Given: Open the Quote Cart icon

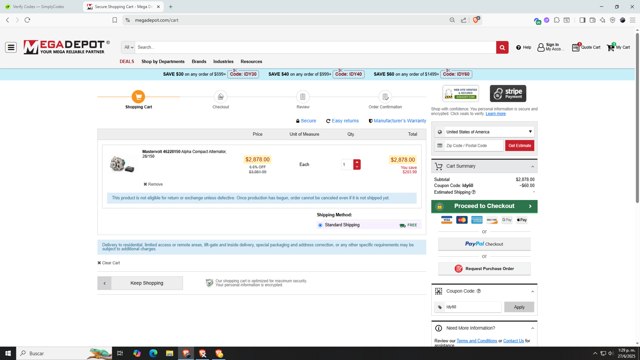Looking at the screenshot, I should (586, 47).
